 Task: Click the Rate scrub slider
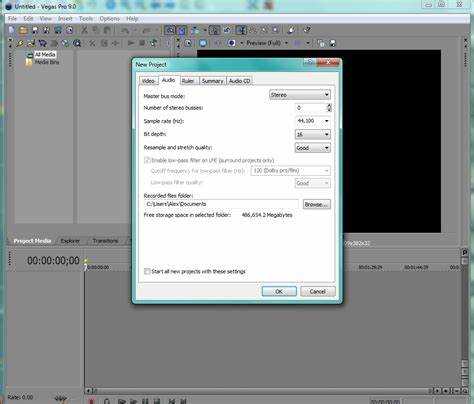coord(61,398)
